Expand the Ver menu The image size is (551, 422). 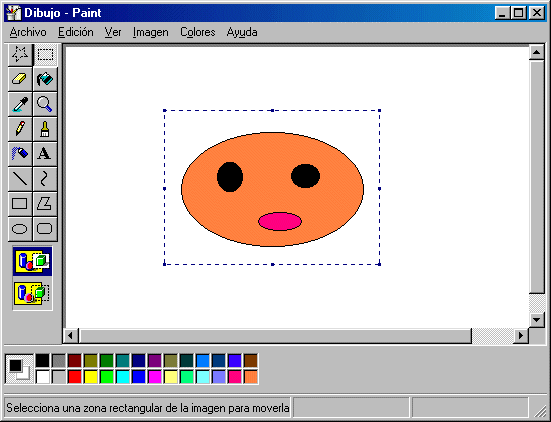[113, 32]
